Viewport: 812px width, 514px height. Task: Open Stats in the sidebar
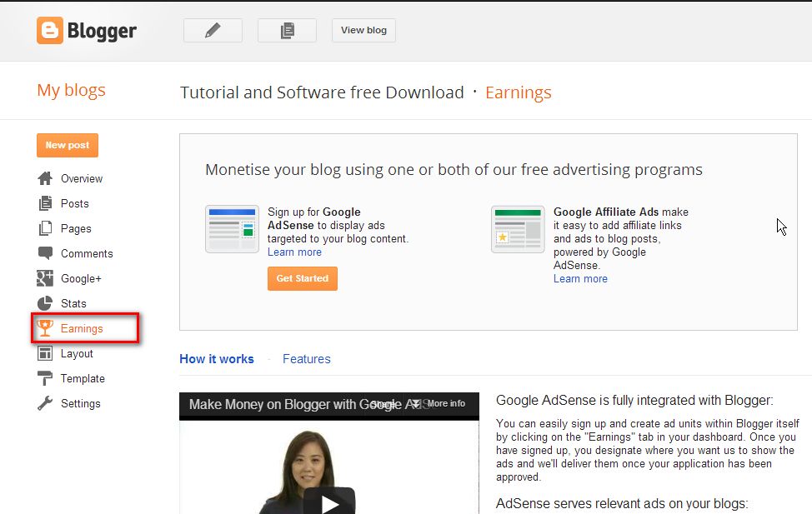(x=73, y=303)
